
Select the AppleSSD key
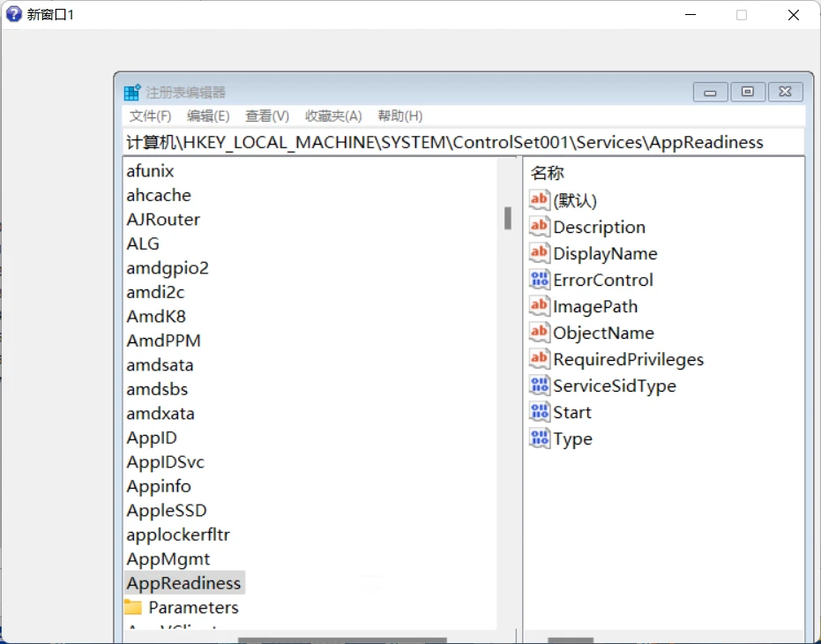click(x=167, y=511)
